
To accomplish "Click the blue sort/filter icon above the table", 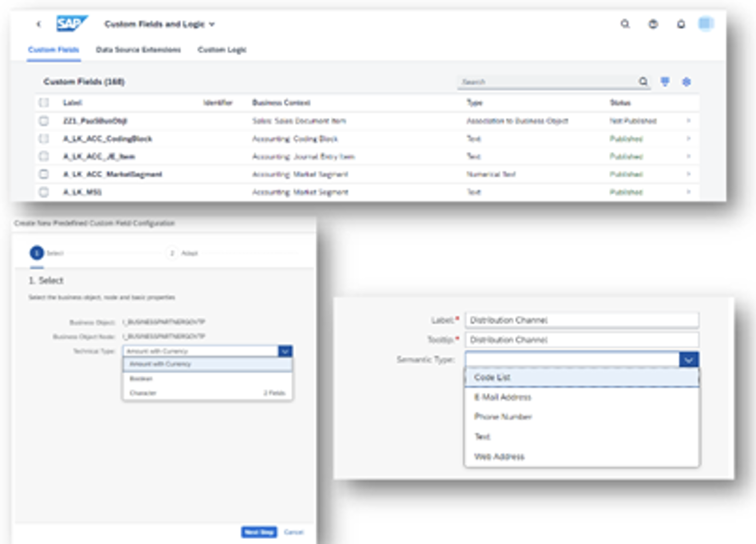I will click(665, 81).
